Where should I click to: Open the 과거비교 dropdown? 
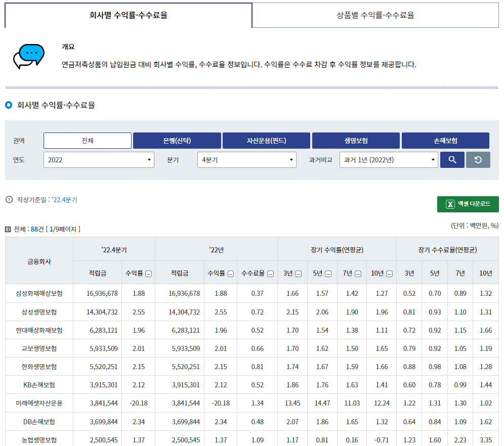(x=388, y=159)
